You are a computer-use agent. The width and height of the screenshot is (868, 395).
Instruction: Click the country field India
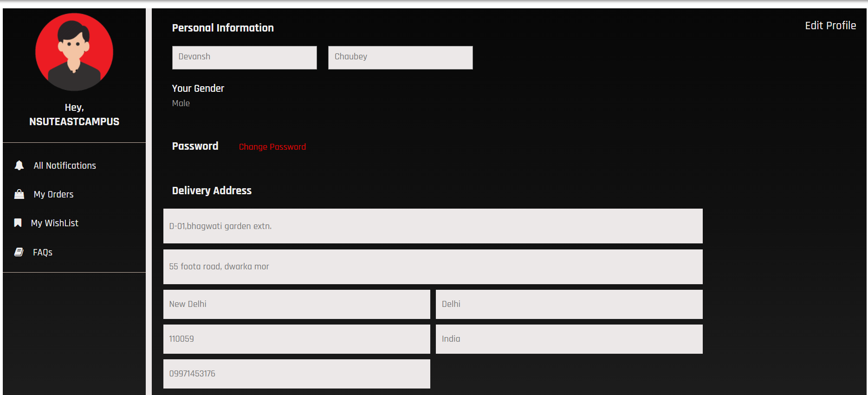[569, 339]
